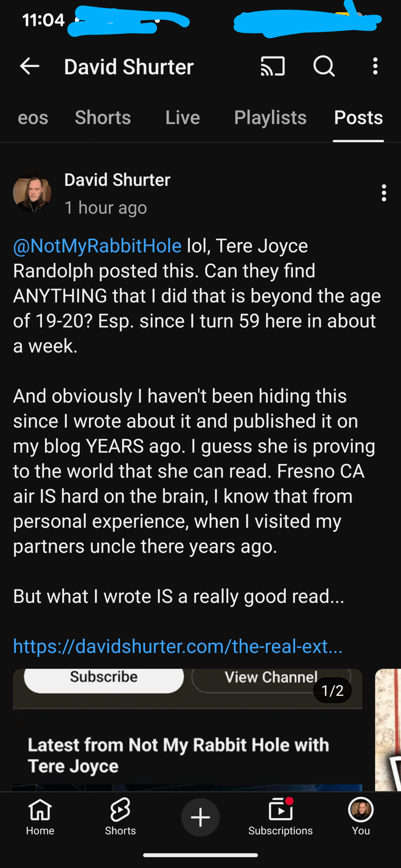The width and height of the screenshot is (401, 868).
Task: Tap David Shurter's post avatar
Action: click(x=32, y=193)
